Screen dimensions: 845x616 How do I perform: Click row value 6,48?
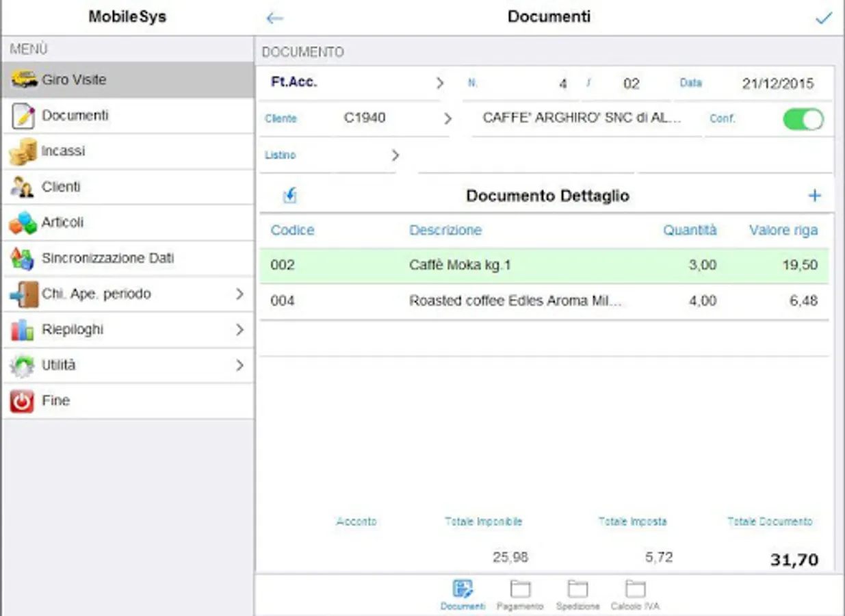coord(803,301)
